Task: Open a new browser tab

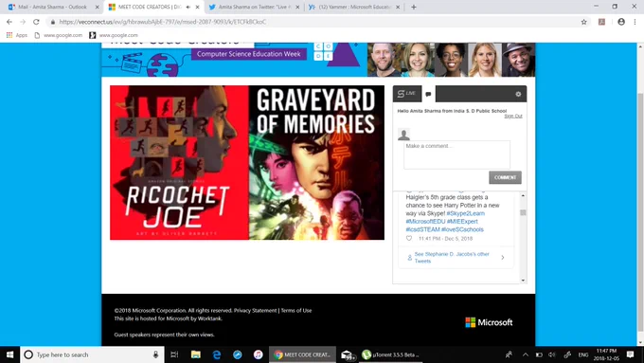Action: (414, 7)
